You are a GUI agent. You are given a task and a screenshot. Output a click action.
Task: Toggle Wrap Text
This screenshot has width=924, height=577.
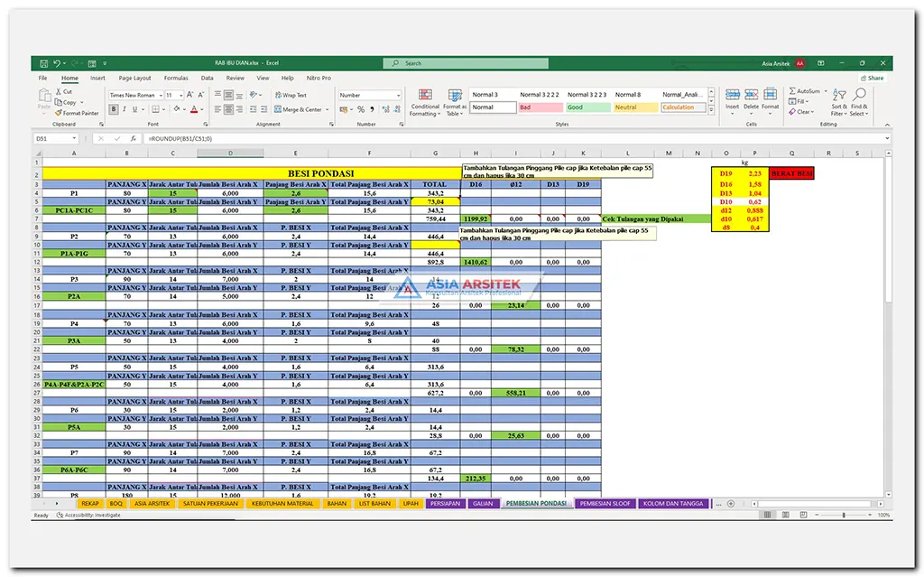click(x=291, y=95)
